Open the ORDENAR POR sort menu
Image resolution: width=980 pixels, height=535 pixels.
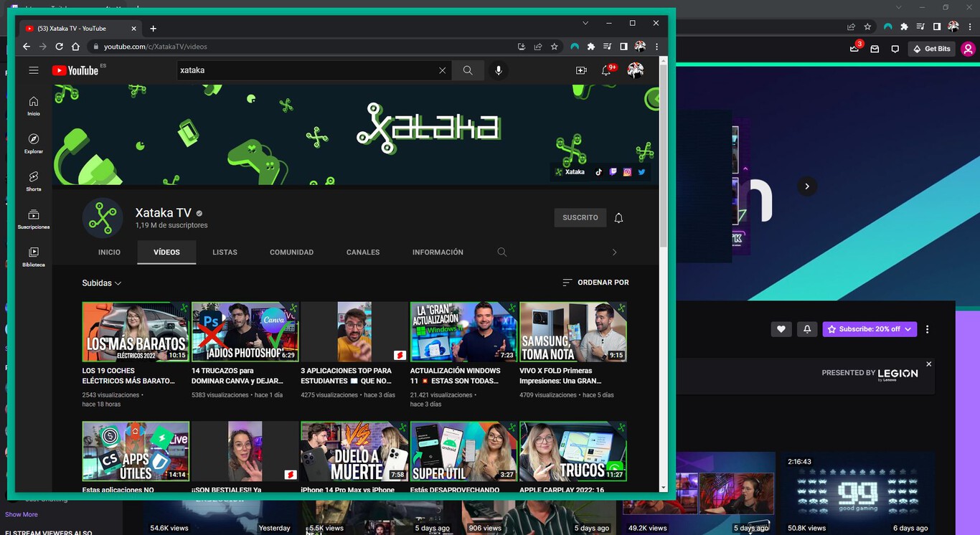pyautogui.click(x=595, y=283)
